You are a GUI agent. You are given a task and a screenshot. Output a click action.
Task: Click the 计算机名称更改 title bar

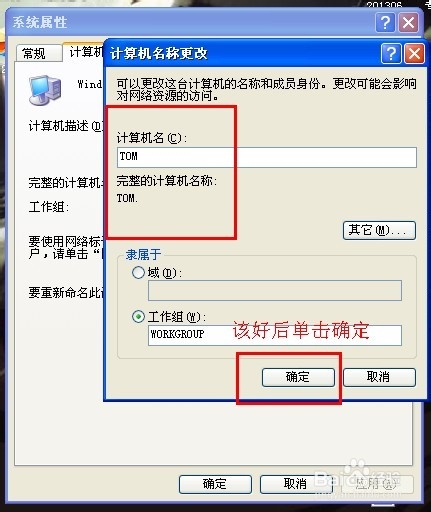pyautogui.click(x=242, y=53)
